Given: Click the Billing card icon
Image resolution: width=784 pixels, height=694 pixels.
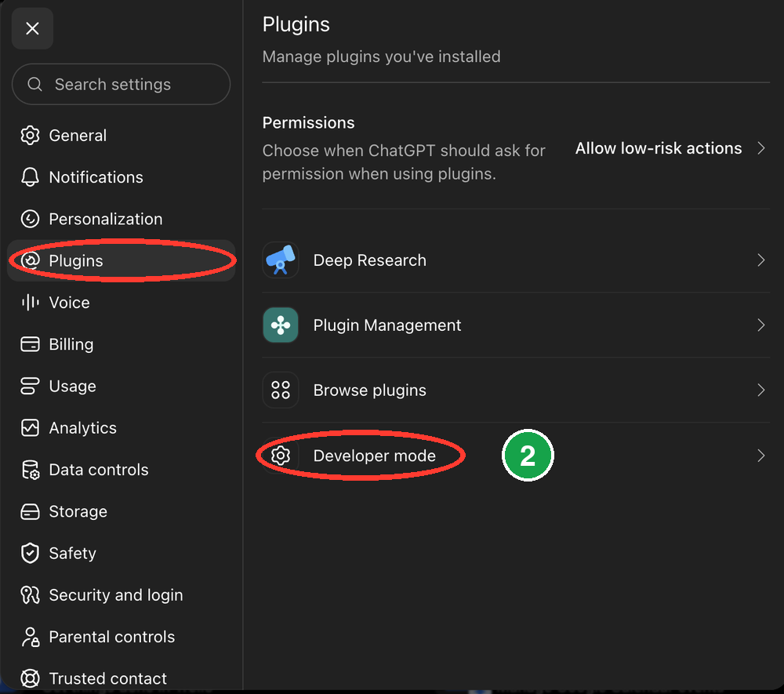Looking at the screenshot, I should (x=30, y=344).
